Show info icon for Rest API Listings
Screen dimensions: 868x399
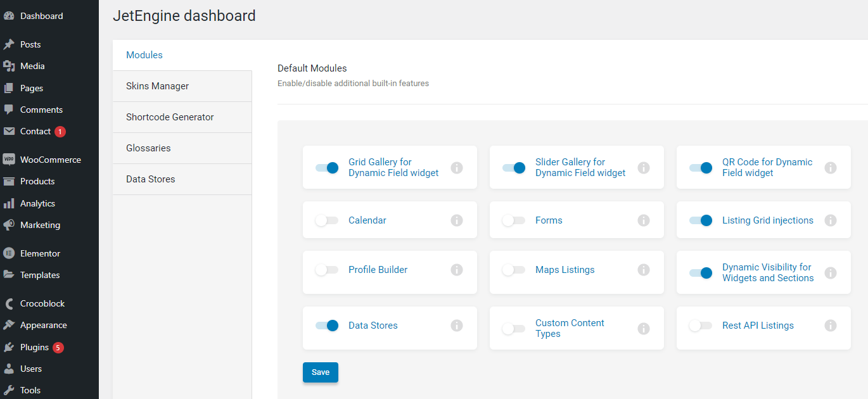click(x=831, y=326)
